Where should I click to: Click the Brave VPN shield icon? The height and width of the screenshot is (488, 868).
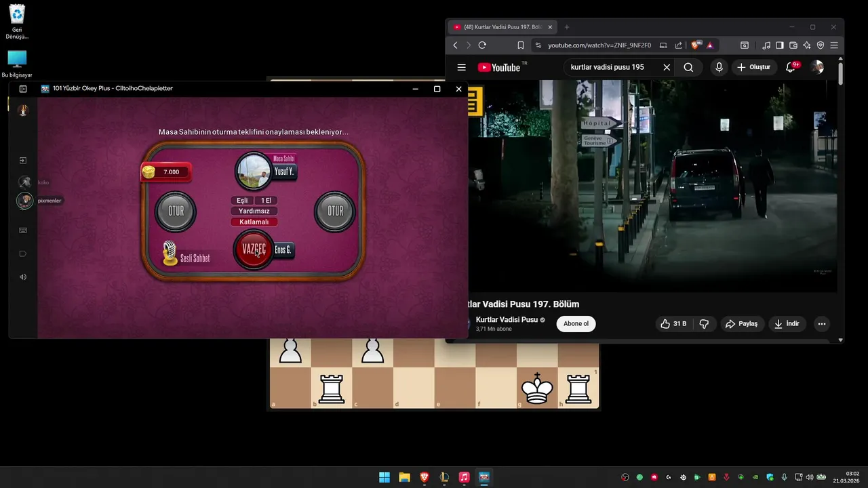click(821, 45)
